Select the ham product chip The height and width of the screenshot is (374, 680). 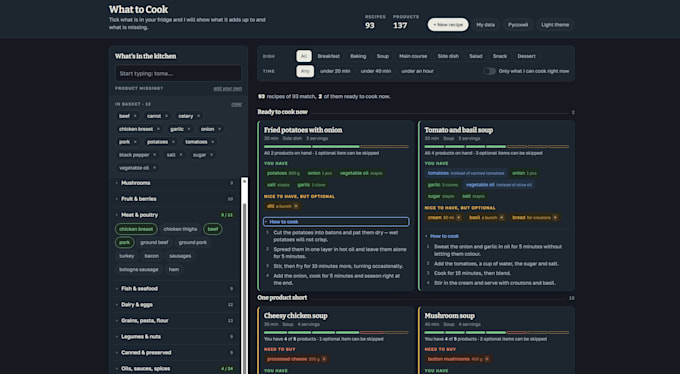point(174,269)
